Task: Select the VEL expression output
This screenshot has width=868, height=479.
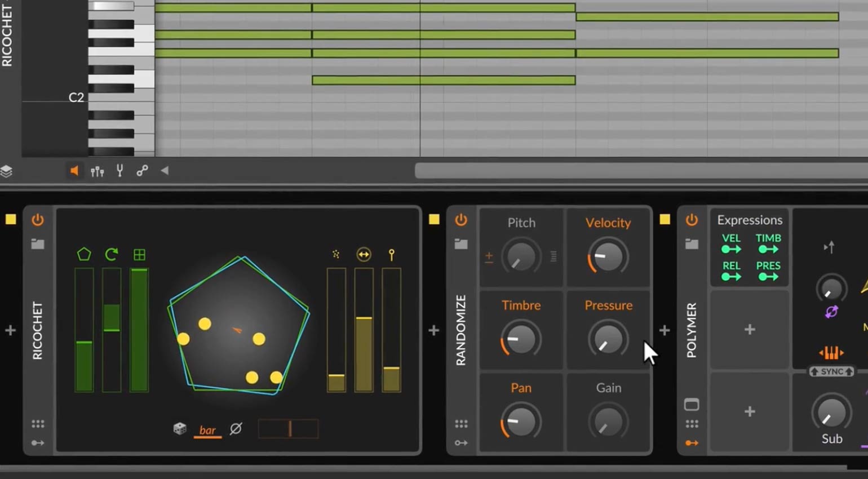Action: [731, 243]
